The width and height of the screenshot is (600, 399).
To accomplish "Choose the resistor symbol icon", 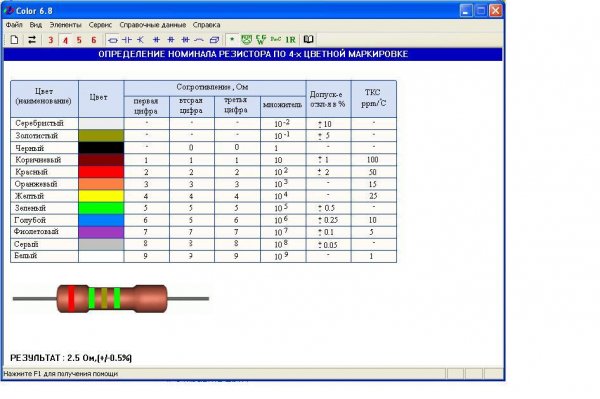I will pos(112,40).
